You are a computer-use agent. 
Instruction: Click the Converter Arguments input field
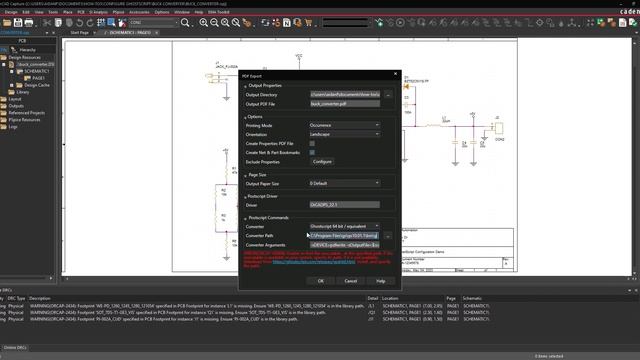pyautogui.click(x=345, y=245)
